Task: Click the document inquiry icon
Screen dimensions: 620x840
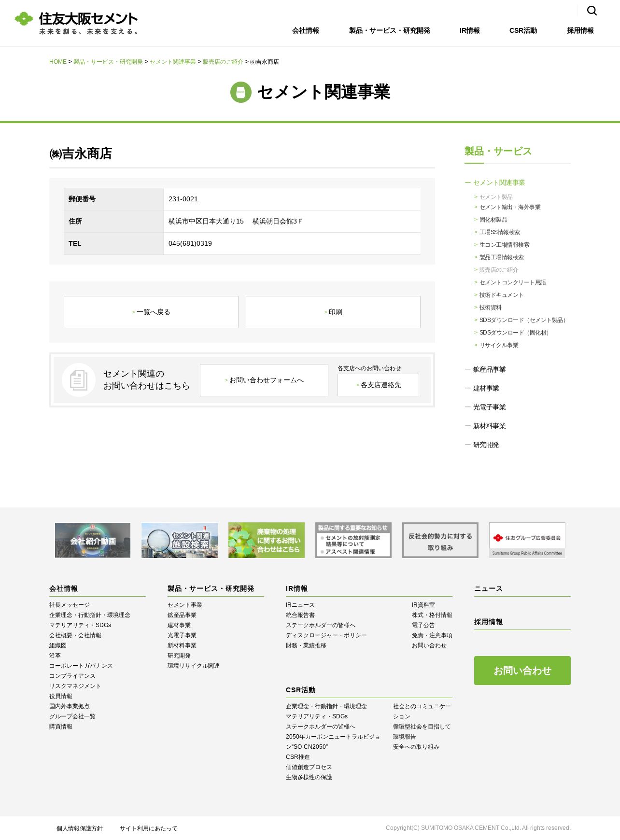Action: click(79, 380)
